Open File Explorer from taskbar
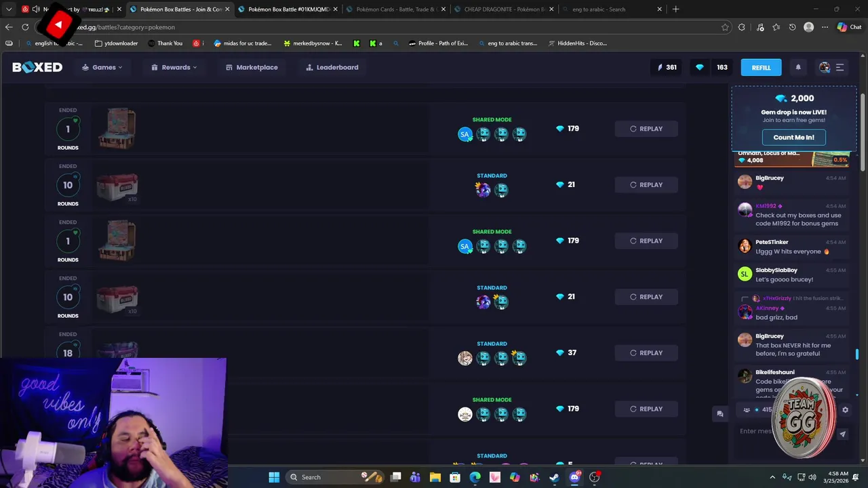 tap(435, 477)
